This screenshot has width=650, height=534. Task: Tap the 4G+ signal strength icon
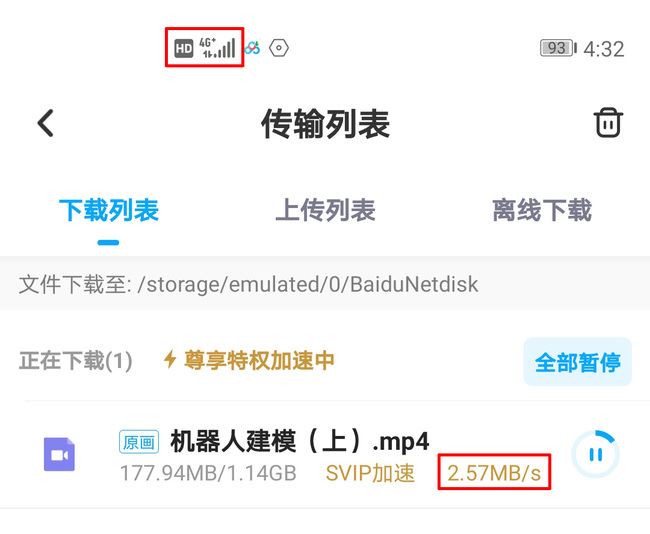pyautogui.click(x=217, y=48)
